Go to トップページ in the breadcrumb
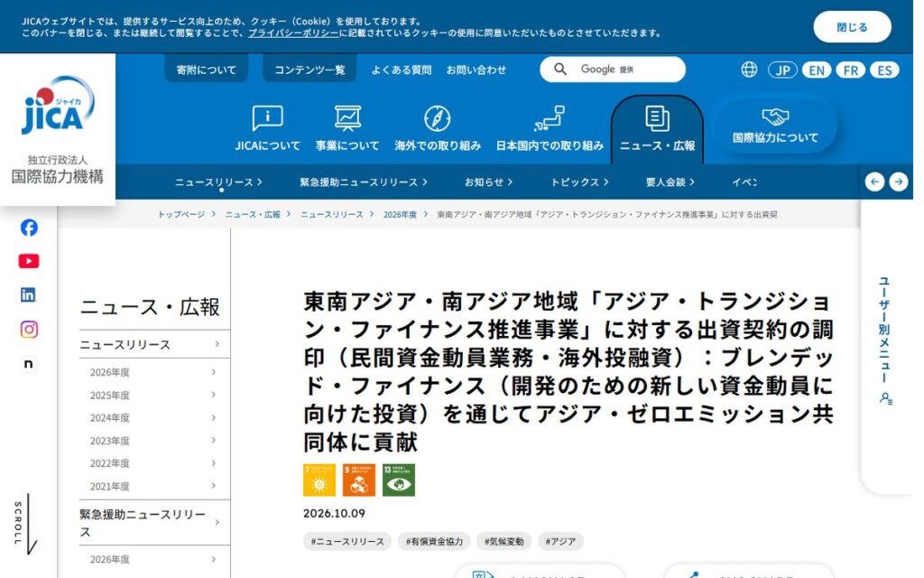 click(x=180, y=215)
